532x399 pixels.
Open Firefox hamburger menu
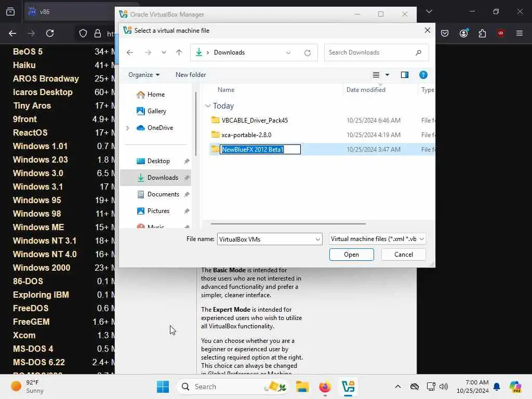pos(520,33)
